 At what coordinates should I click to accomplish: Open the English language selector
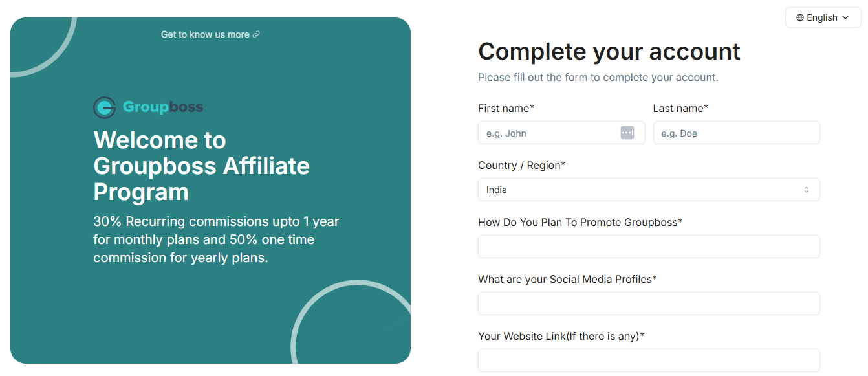click(823, 17)
